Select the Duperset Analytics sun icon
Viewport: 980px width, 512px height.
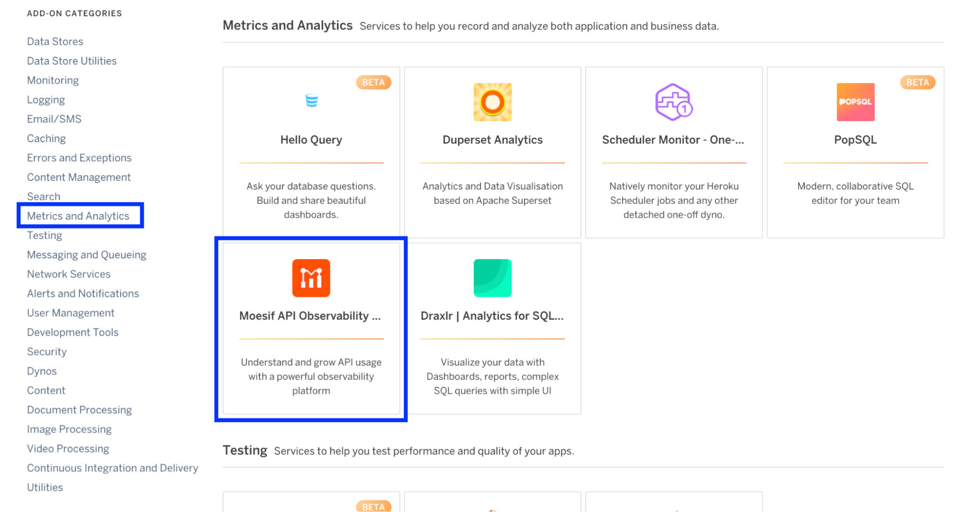point(492,102)
